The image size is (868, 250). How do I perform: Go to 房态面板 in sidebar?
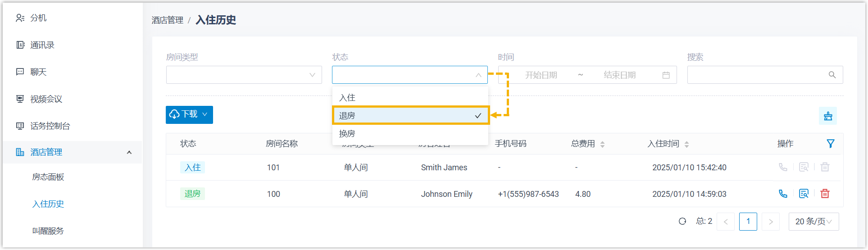48,177
